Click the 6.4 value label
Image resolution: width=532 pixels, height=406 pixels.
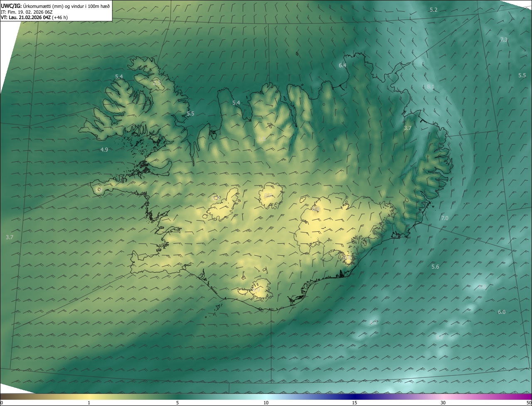(342, 66)
